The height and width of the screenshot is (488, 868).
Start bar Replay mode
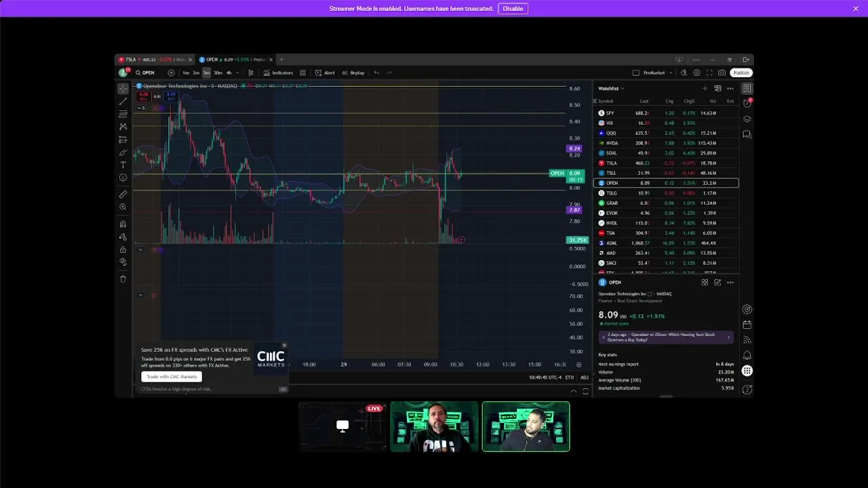tap(353, 73)
